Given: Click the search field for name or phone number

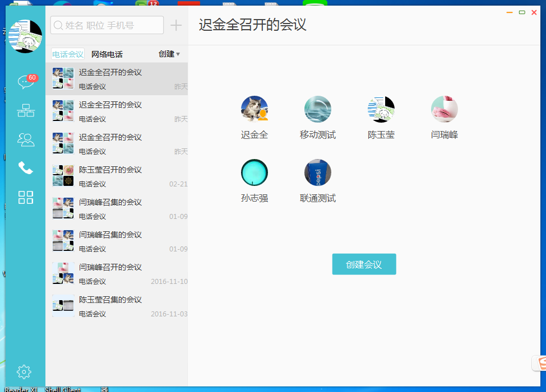Looking at the screenshot, I should 107,25.
